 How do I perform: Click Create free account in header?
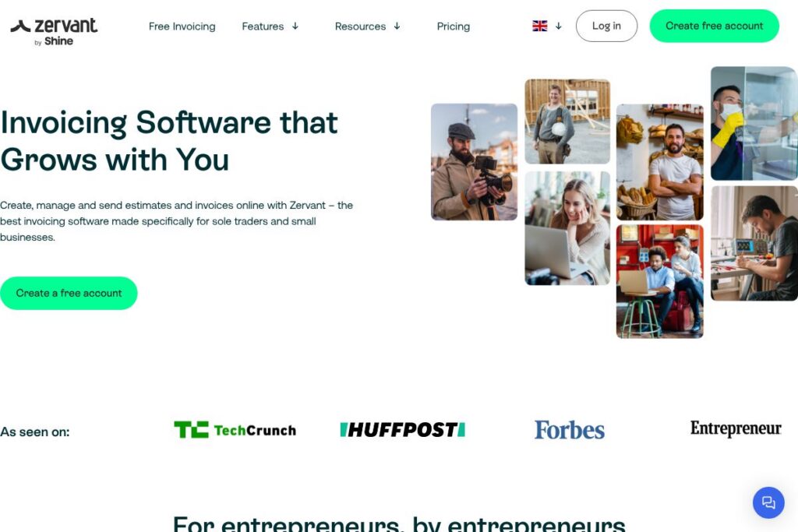[714, 26]
